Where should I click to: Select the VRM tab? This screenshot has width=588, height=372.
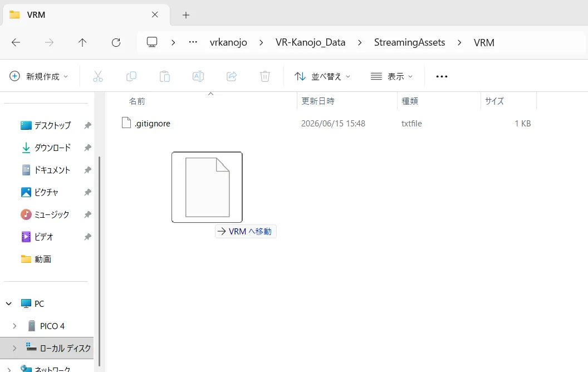[x=86, y=15]
